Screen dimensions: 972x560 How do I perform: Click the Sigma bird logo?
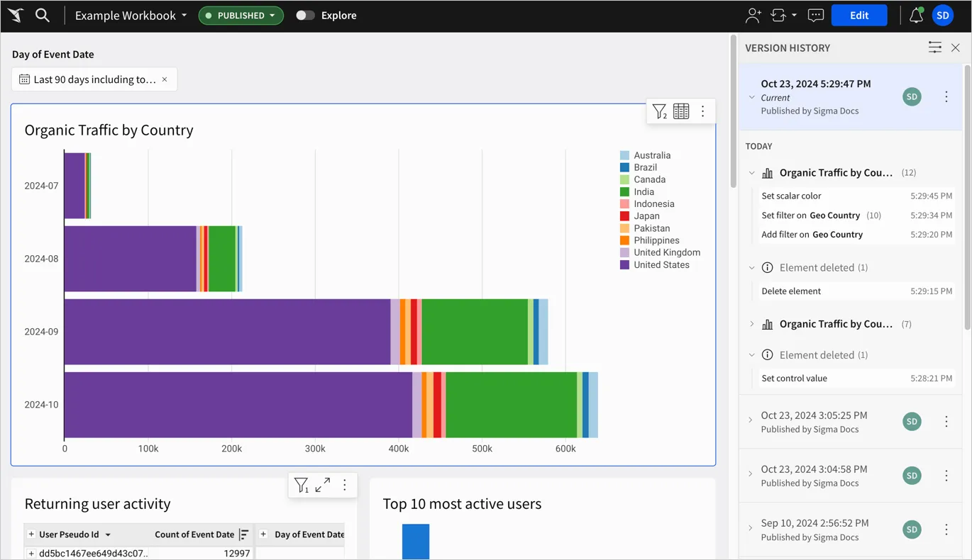coord(15,15)
